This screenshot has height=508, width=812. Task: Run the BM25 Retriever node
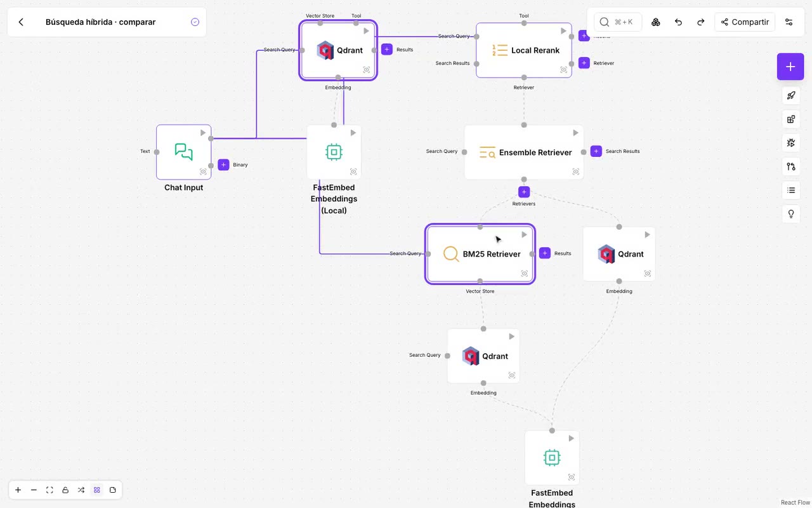524,235
